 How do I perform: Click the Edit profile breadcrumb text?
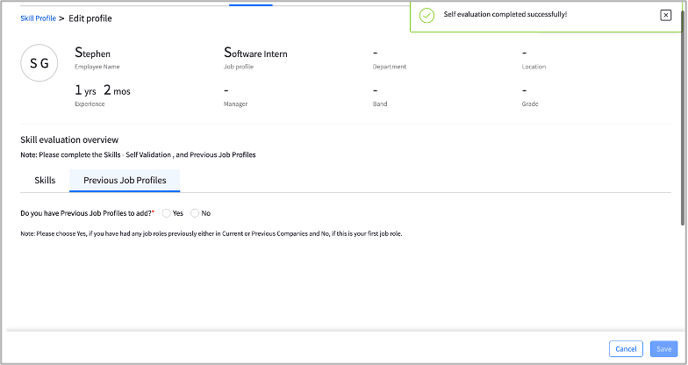click(x=90, y=18)
